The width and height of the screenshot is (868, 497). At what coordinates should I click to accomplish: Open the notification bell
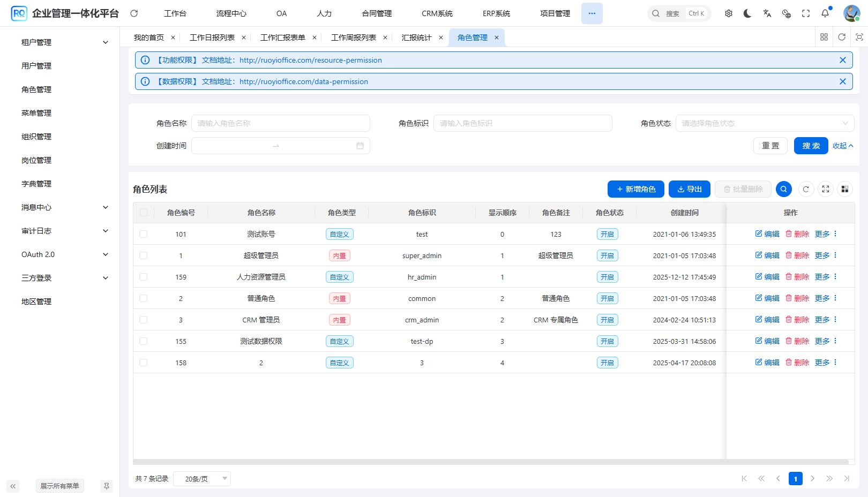coord(825,13)
